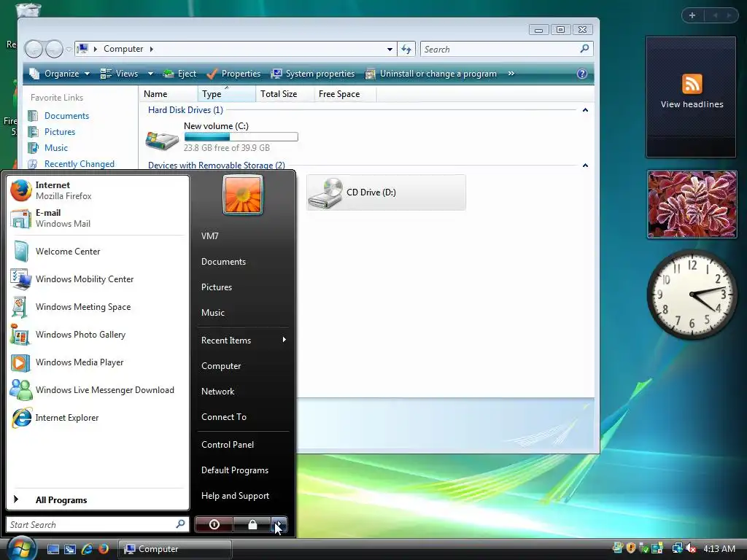Click the Eject toolbar button

(x=179, y=74)
